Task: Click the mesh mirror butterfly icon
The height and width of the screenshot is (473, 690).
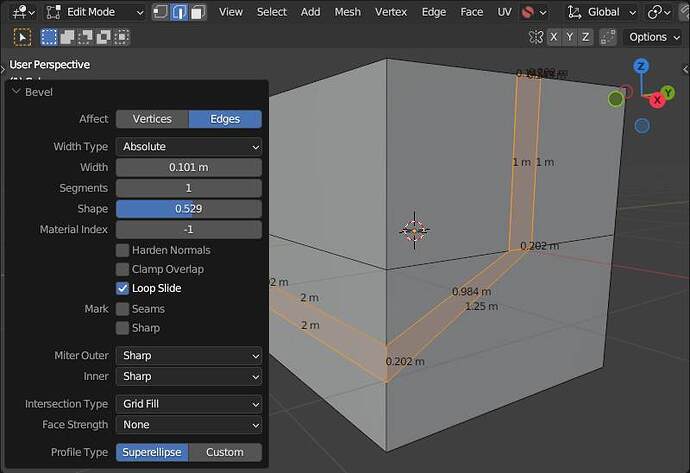Action: tap(536, 37)
